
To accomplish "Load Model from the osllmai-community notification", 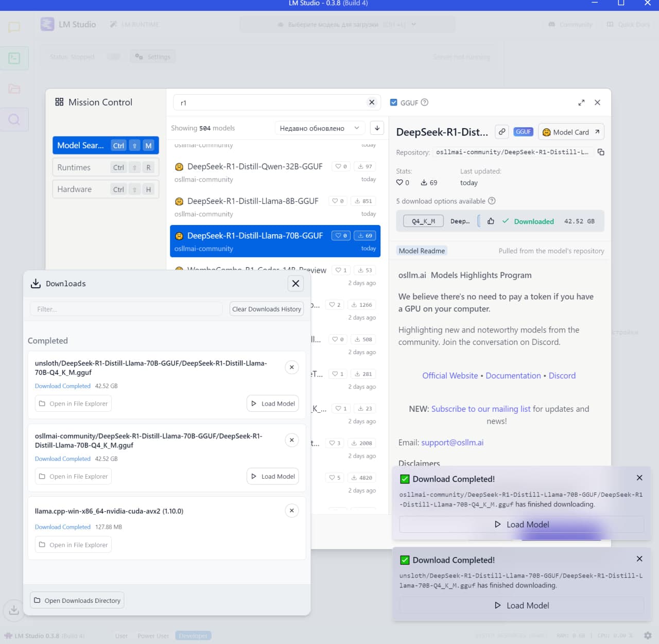I will click(522, 524).
